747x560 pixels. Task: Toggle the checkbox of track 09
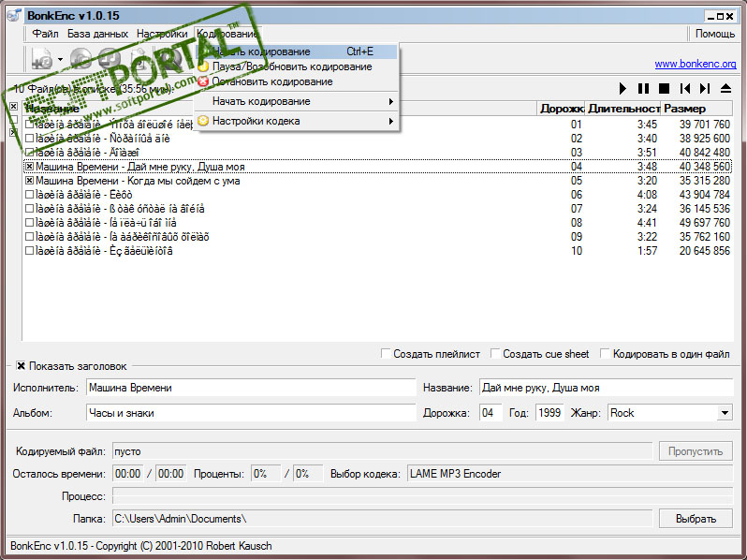[30, 237]
